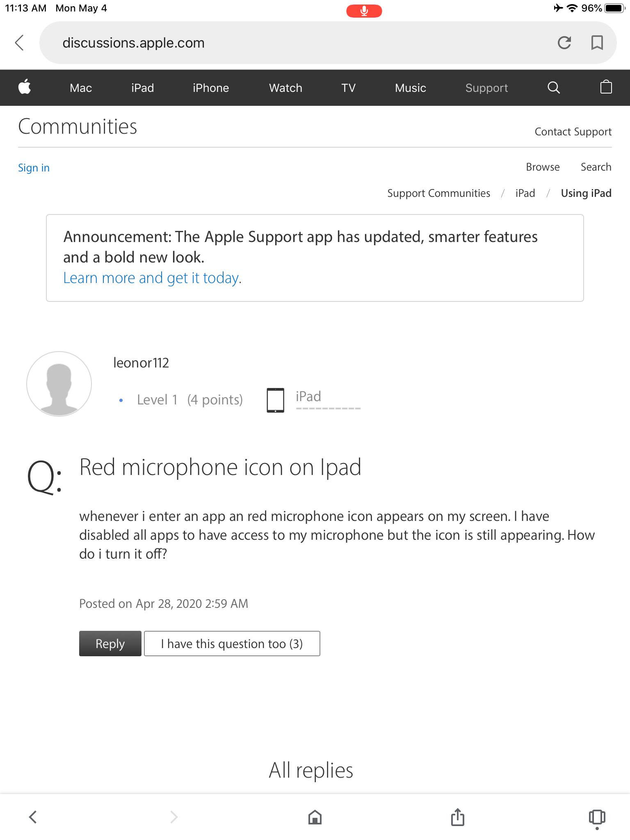Open the iPhone menu item
The height and width of the screenshot is (840, 630).
tap(211, 88)
